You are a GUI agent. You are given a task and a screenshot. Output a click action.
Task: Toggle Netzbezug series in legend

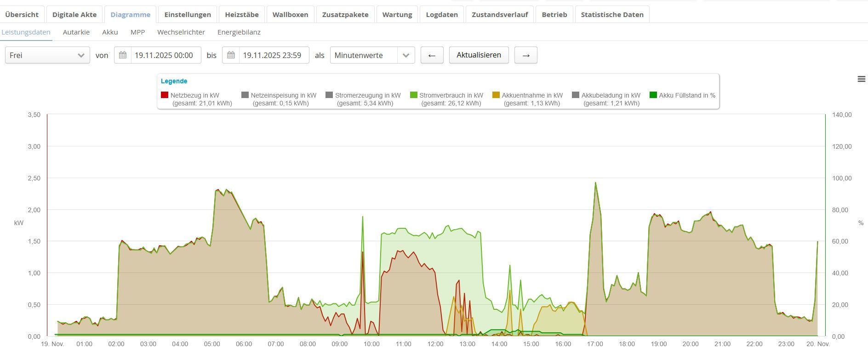coord(194,95)
